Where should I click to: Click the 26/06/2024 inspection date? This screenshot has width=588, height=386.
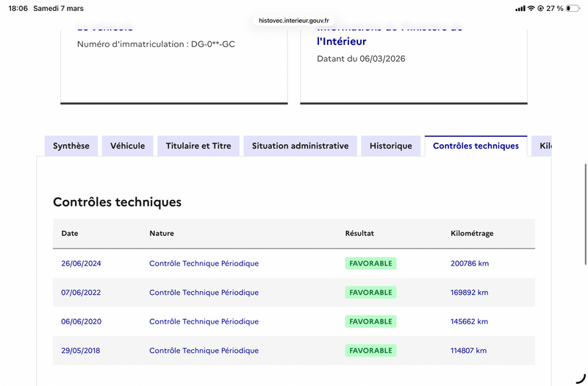point(81,263)
